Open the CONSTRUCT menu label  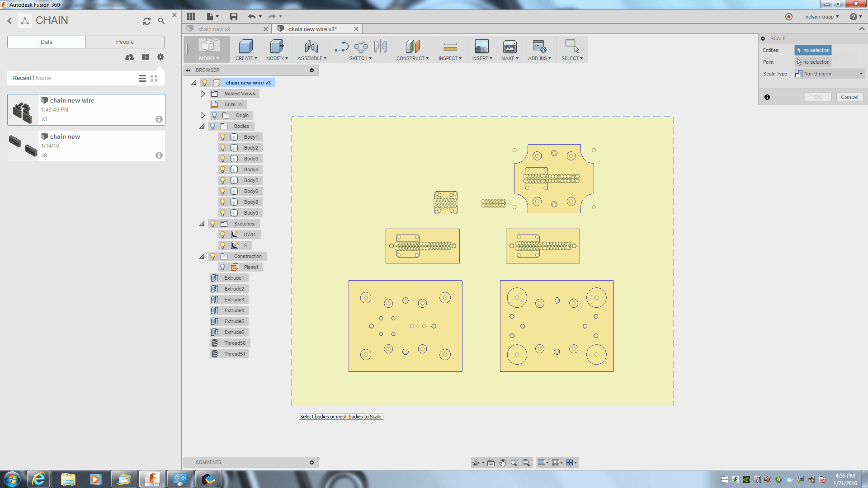pos(412,58)
